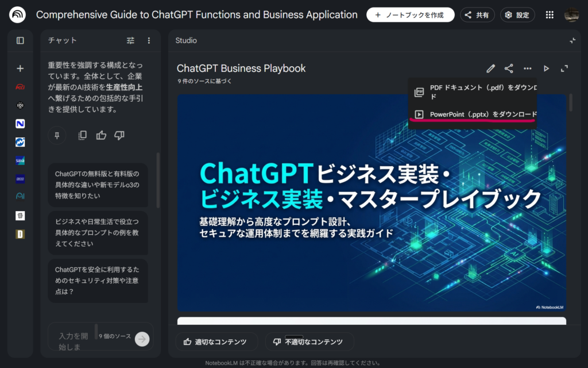588x368 pixels.
Task: Add a source with the plus icon
Action: 20,68
